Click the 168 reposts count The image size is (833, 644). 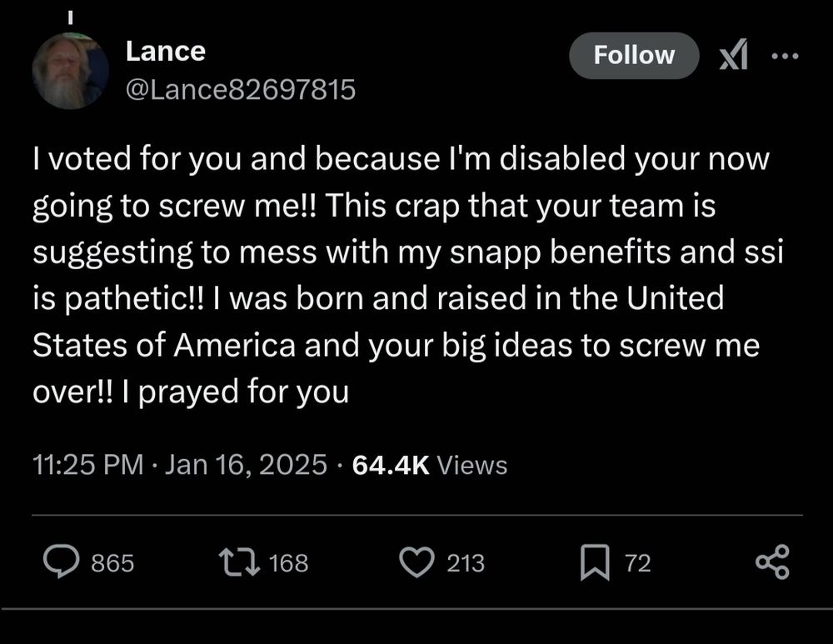(289, 564)
